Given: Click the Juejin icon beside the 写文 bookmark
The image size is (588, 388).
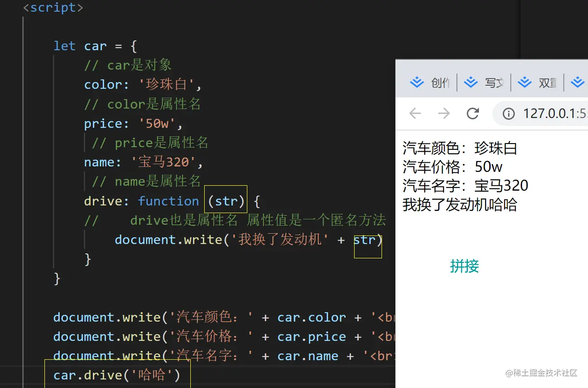Looking at the screenshot, I should tap(470, 82).
